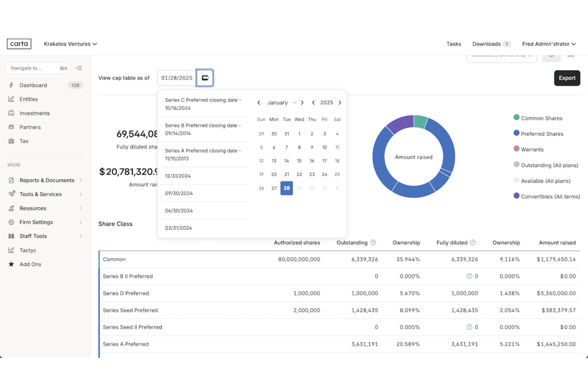Click the Staff Tools icon
This screenshot has width=588, height=392.
pyautogui.click(x=11, y=236)
